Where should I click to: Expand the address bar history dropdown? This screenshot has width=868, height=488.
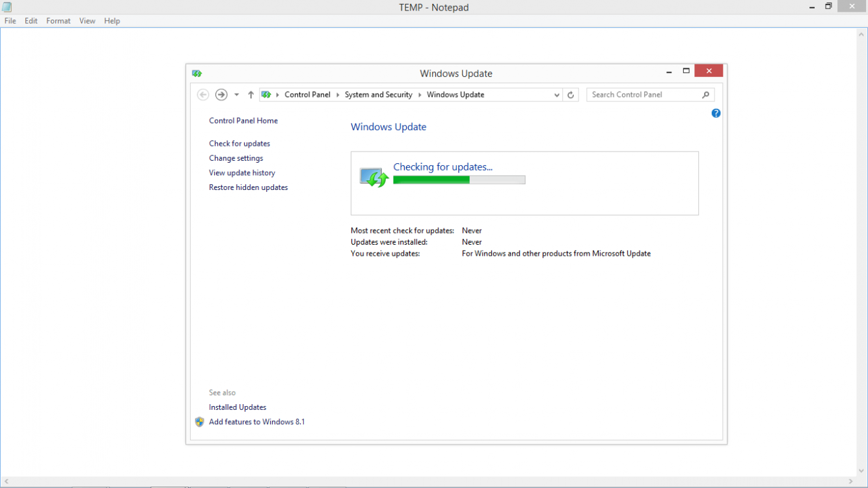(x=556, y=95)
